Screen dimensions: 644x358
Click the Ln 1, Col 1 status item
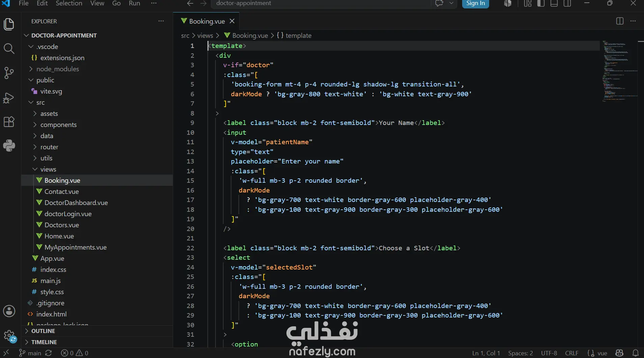pos(486,353)
